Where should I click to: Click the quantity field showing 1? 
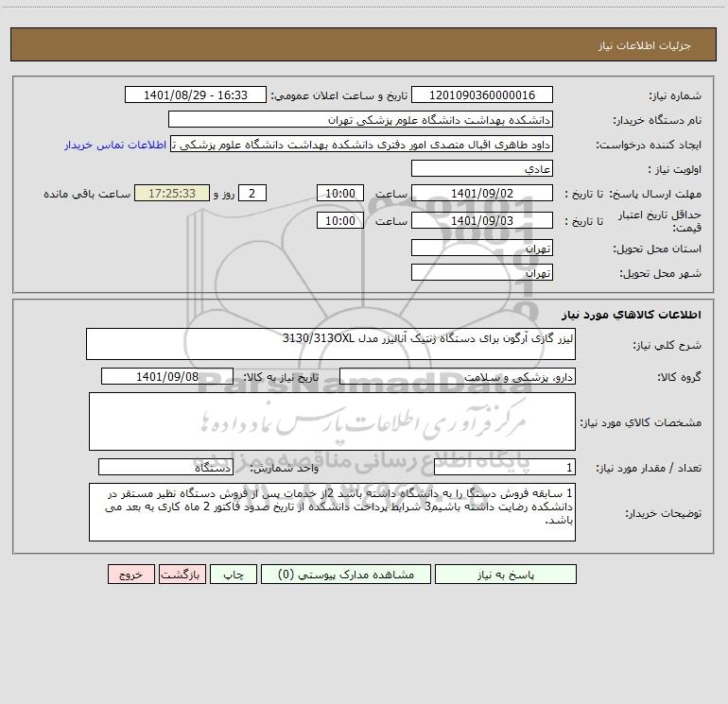click(505, 468)
